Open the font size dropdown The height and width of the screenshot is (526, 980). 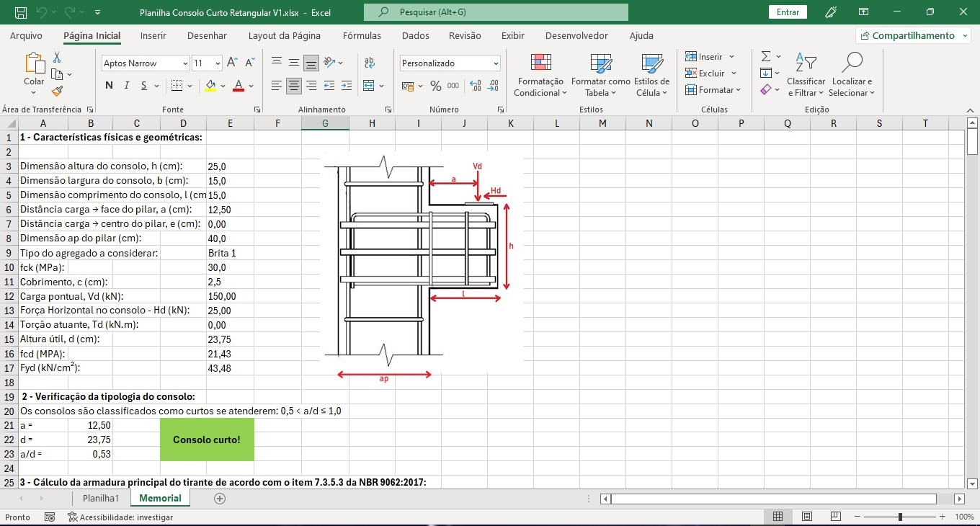click(x=218, y=63)
